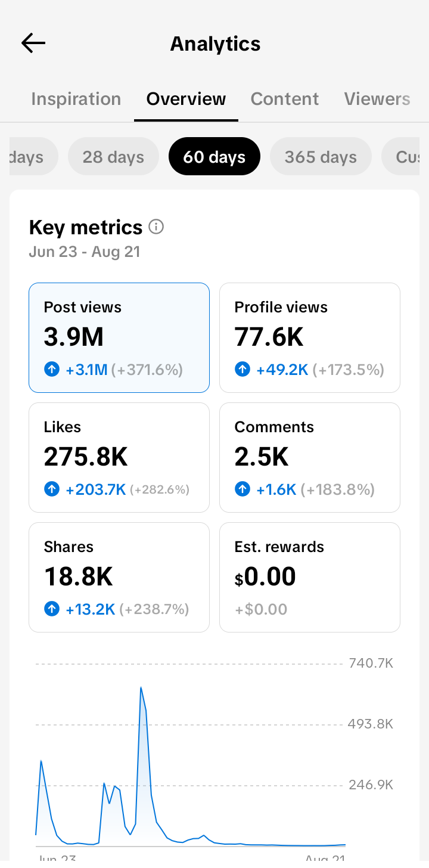This screenshot has width=429, height=868.
Task: Choose the partially visible Custom range chip
Action: (x=401, y=157)
